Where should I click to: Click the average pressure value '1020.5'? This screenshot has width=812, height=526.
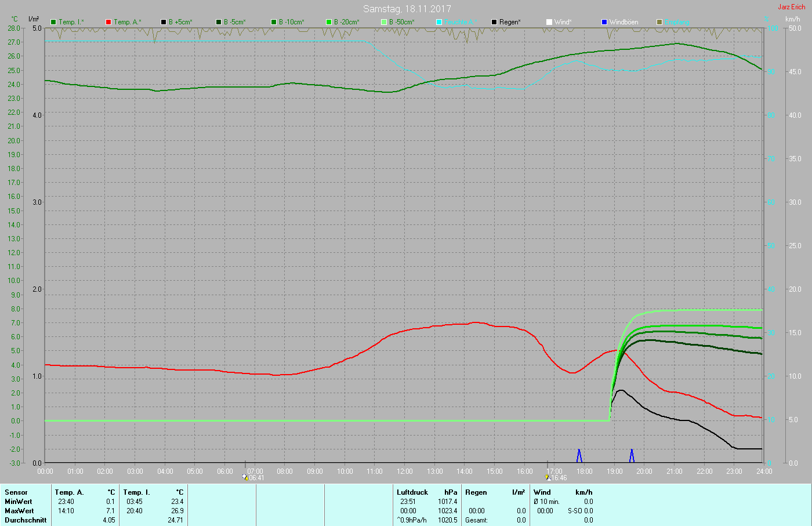pos(448,520)
